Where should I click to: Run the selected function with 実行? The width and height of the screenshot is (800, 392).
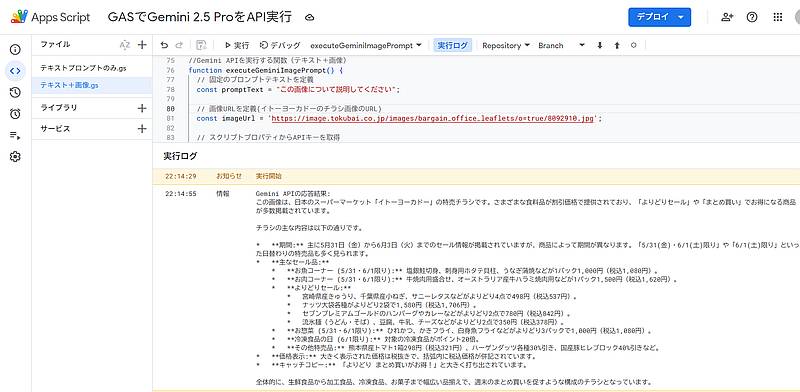point(237,45)
